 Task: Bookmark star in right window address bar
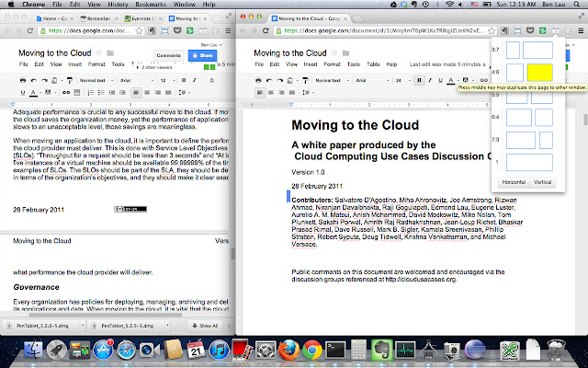[x=492, y=30]
